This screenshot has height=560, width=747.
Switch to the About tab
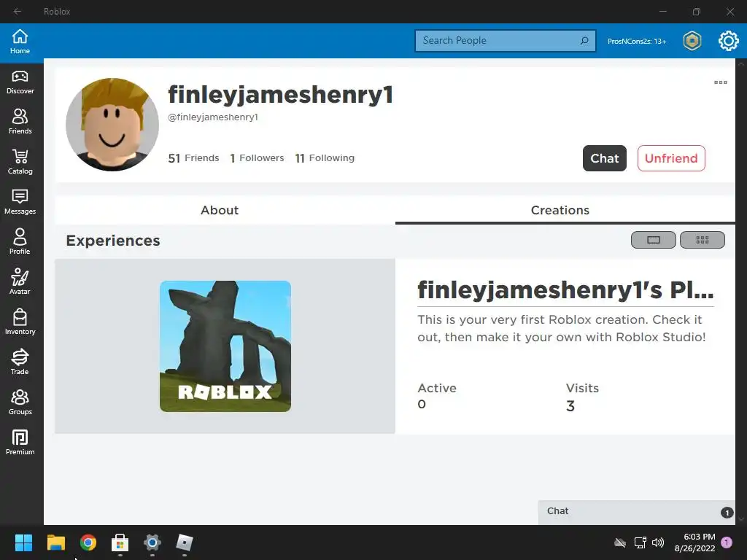point(220,210)
